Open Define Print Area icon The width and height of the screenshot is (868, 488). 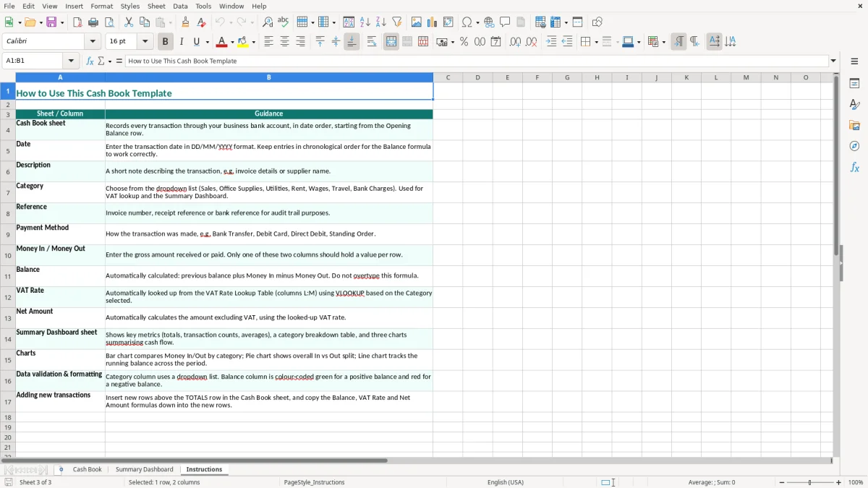pyautogui.click(x=540, y=22)
